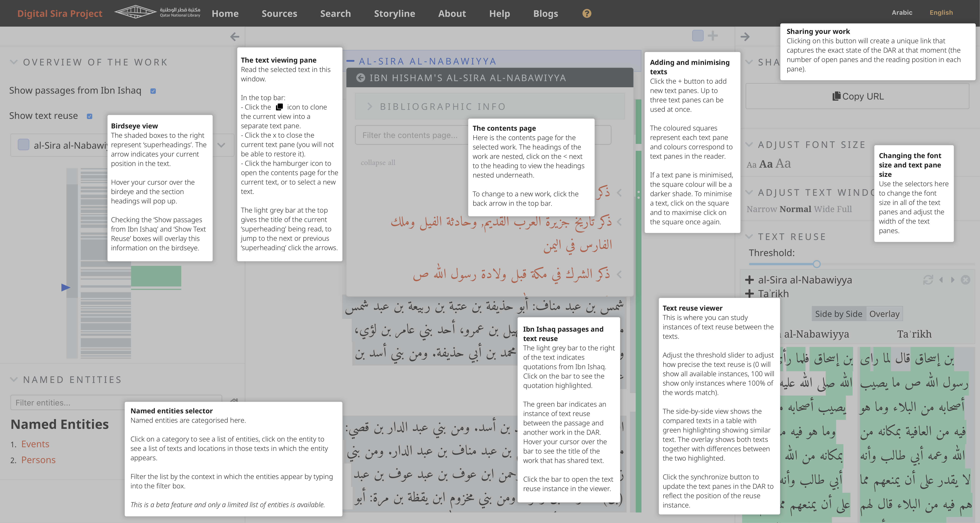Open the Help menu item
The image size is (980, 523).
tap(499, 13)
